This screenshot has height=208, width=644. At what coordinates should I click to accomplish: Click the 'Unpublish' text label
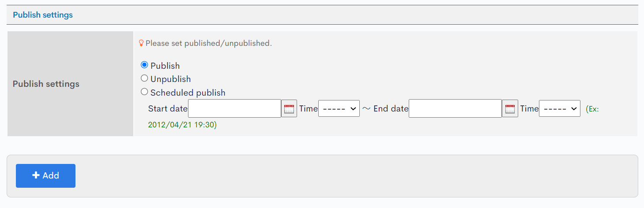[x=171, y=79]
